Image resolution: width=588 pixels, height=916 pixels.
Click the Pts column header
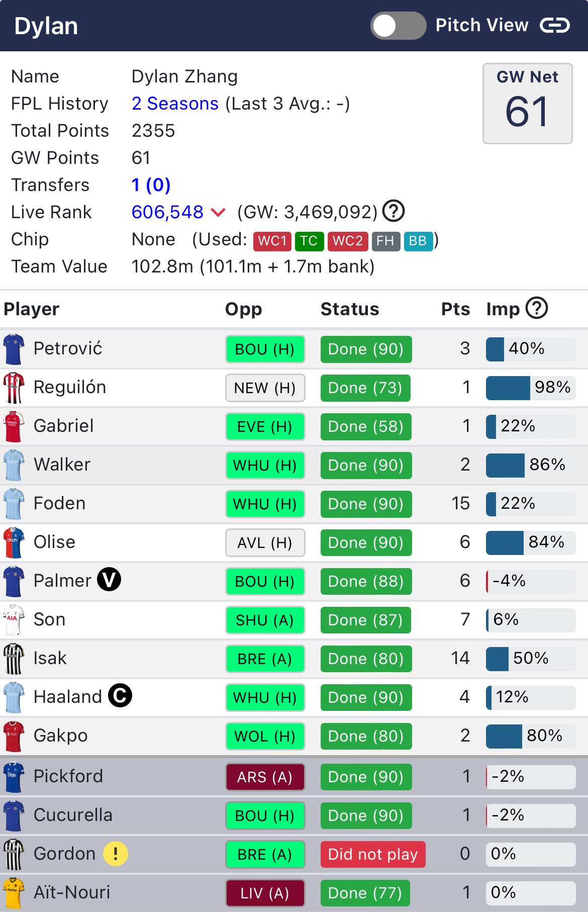coord(455,309)
